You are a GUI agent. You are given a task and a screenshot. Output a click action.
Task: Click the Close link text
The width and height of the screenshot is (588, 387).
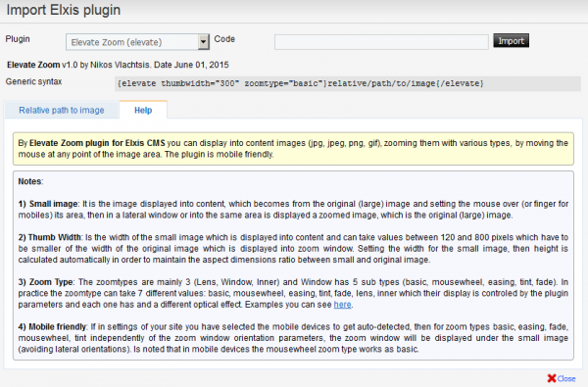coord(566,379)
